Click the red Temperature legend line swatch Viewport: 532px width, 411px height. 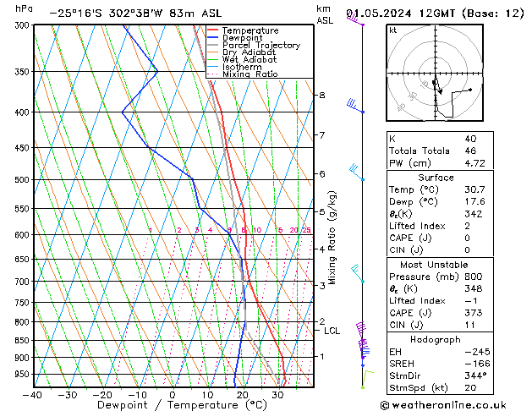pyautogui.click(x=212, y=30)
